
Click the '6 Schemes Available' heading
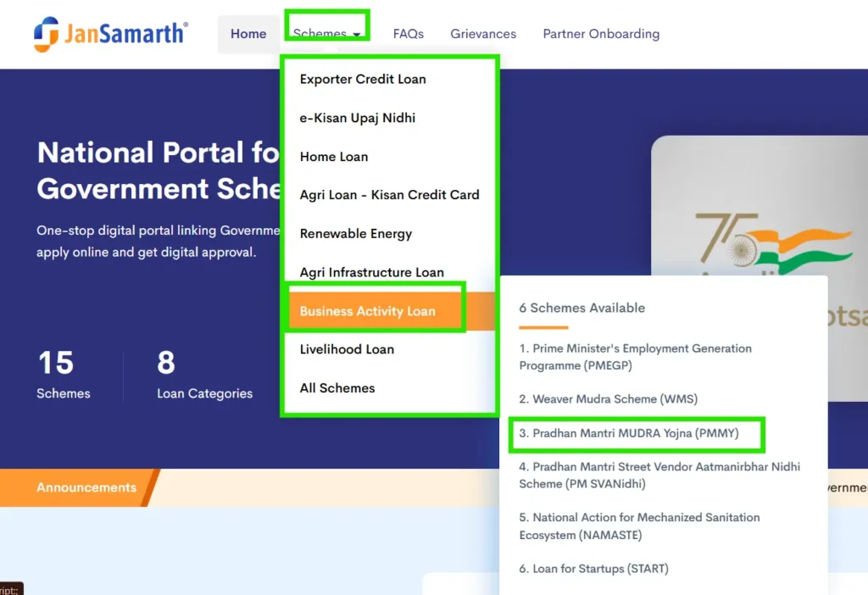pos(581,308)
